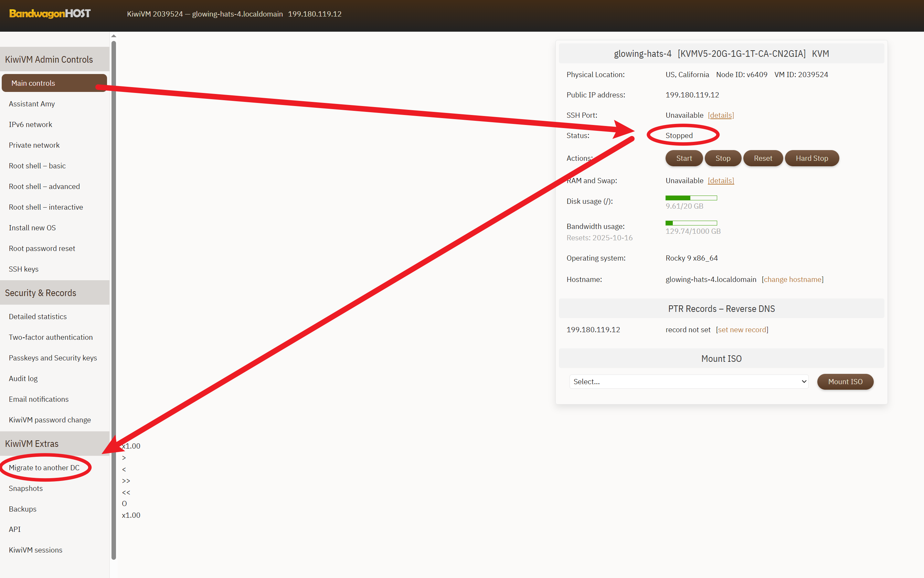The width and height of the screenshot is (924, 578).
Task: Open Backups page
Action: (23, 508)
